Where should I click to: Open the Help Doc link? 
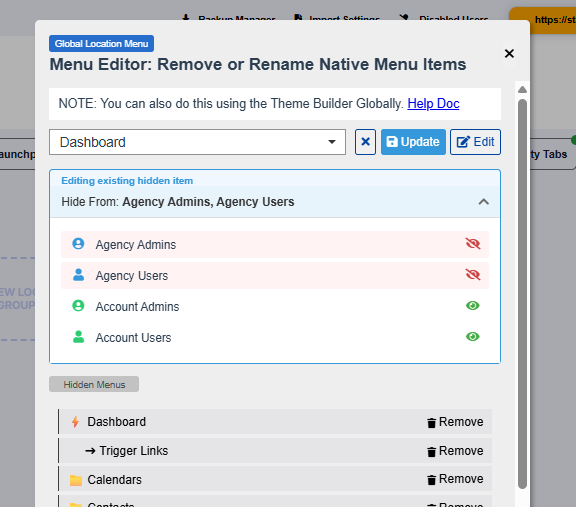[x=433, y=104]
